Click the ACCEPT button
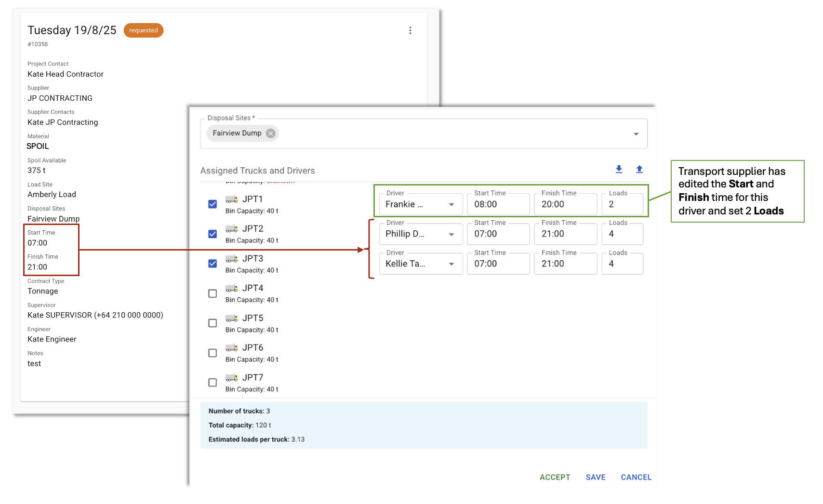 point(555,477)
